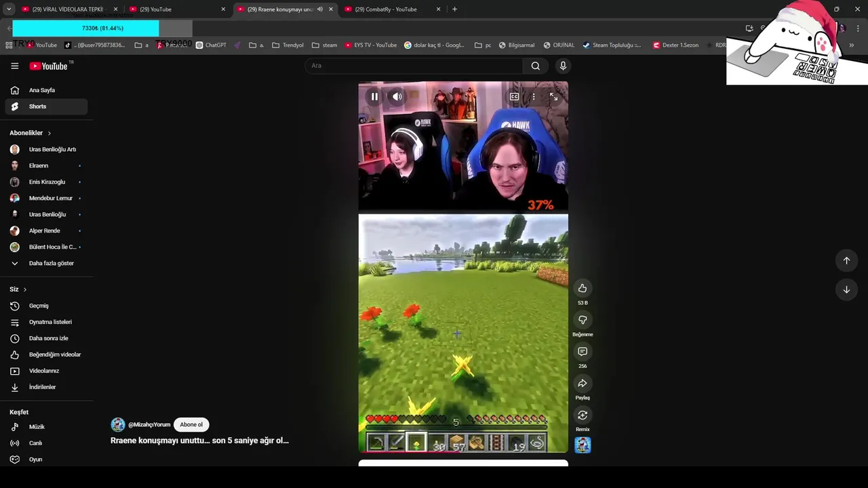Pause the playing Short

click(x=374, y=96)
